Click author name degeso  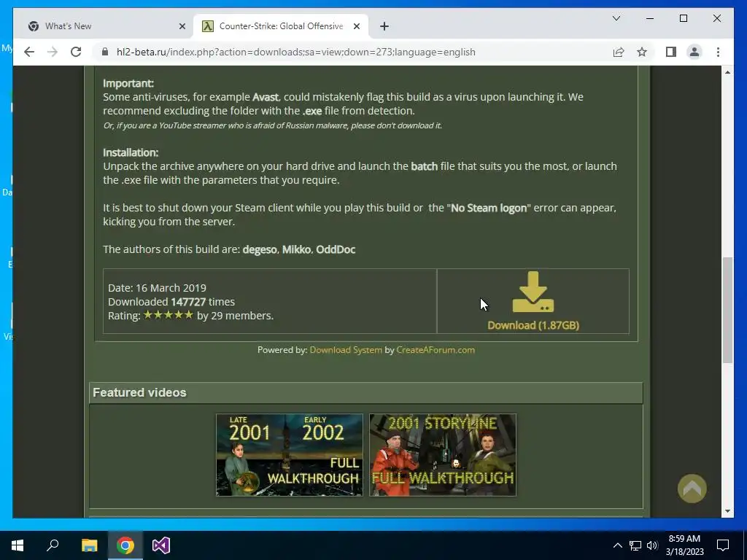[x=260, y=249]
